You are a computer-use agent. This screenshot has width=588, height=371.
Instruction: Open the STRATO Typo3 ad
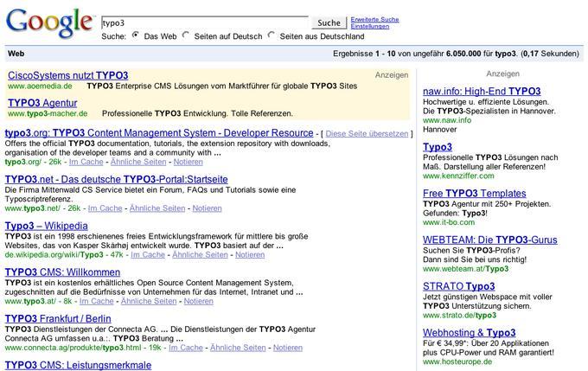click(459, 286)
